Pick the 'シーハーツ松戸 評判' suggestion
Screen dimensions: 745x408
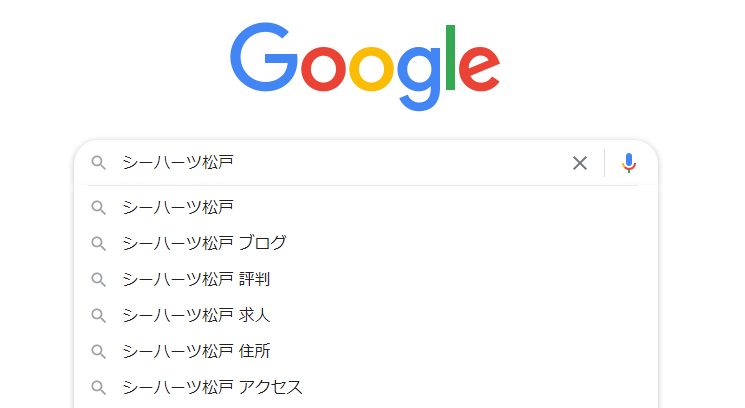pyautogui.click(x=196, y=279)
